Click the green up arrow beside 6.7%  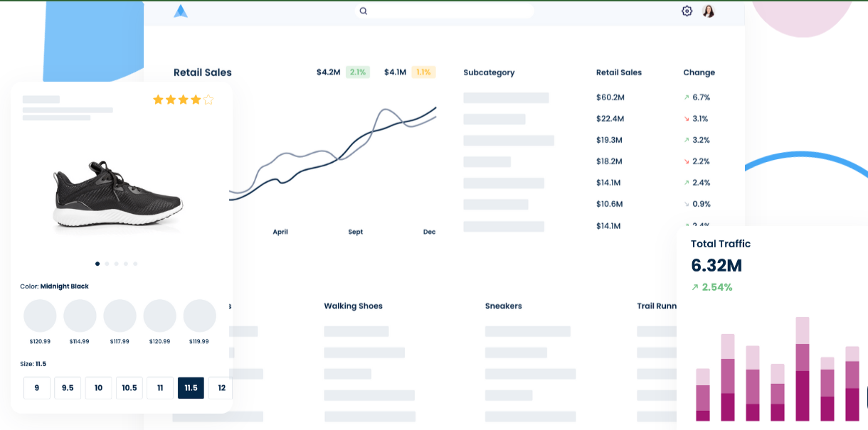[x=687, y=97]
